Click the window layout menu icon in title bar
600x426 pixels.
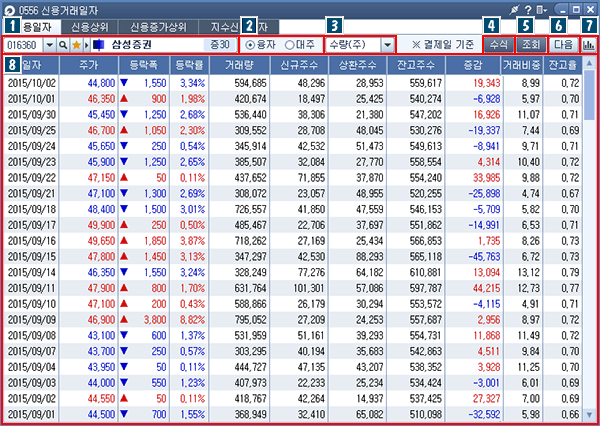[x=541, y=10]
